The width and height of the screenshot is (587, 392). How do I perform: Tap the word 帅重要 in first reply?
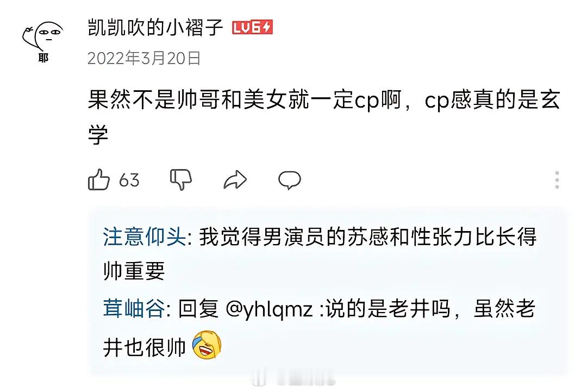[x=134, y=271]
